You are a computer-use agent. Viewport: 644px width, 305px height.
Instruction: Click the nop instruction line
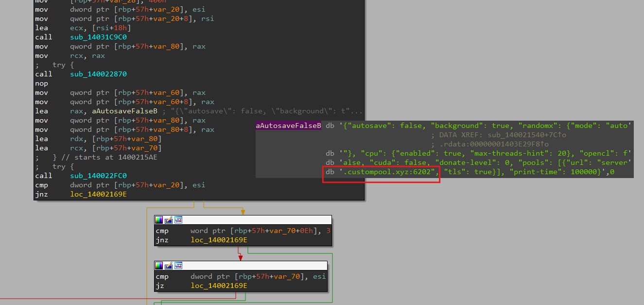pos(41,83)
